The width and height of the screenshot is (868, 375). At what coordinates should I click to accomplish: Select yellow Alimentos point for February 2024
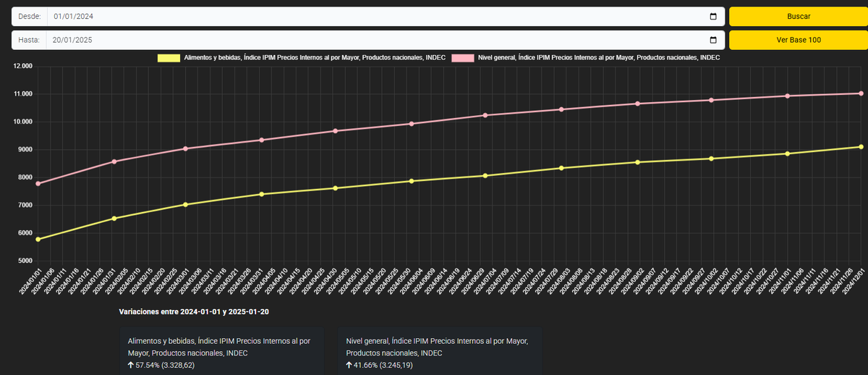pyautogui.click(x=114, y=218)
